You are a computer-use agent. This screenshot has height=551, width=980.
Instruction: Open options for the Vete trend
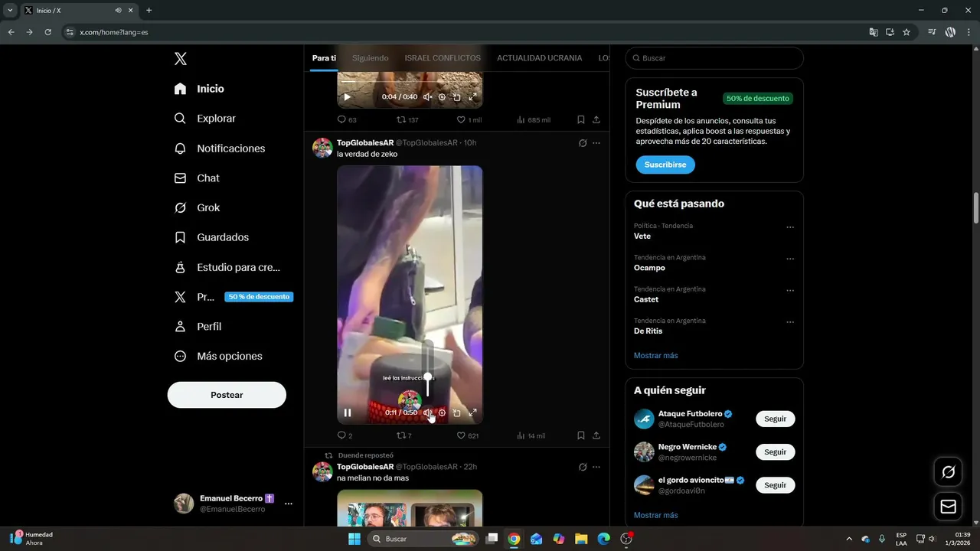(x=790, y=227)
